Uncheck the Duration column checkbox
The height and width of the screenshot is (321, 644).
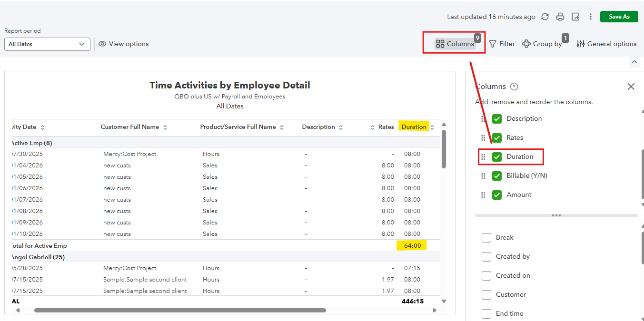click(497, 156)
